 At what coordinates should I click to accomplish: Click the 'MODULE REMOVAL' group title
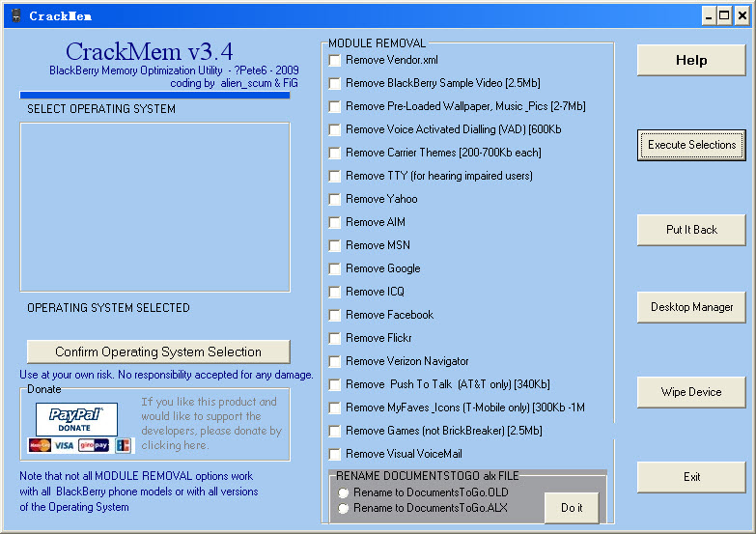378,43
